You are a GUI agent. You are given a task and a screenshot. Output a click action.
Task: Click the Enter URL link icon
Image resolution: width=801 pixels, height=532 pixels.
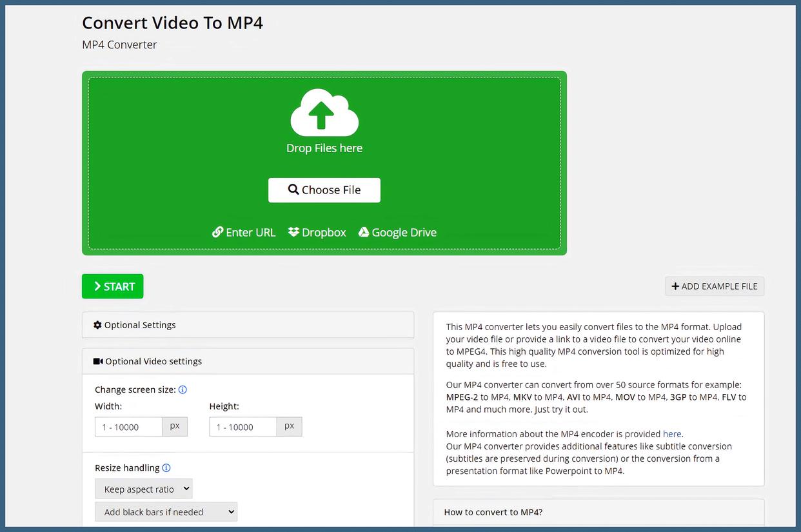coord(219,232)
